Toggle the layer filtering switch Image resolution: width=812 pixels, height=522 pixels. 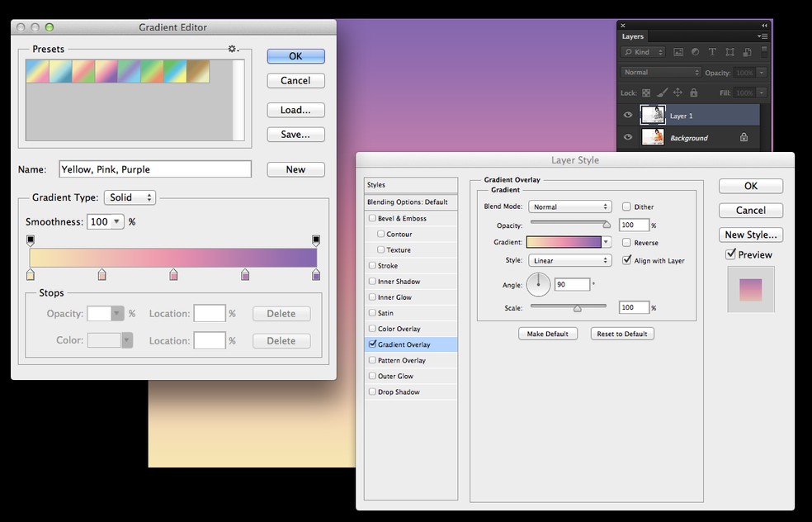point(764,51)
